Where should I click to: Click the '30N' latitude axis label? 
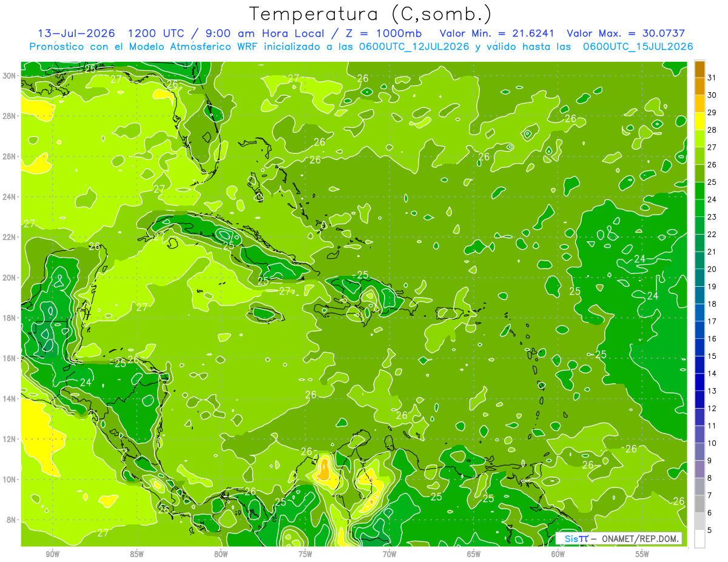click(10, 75)
